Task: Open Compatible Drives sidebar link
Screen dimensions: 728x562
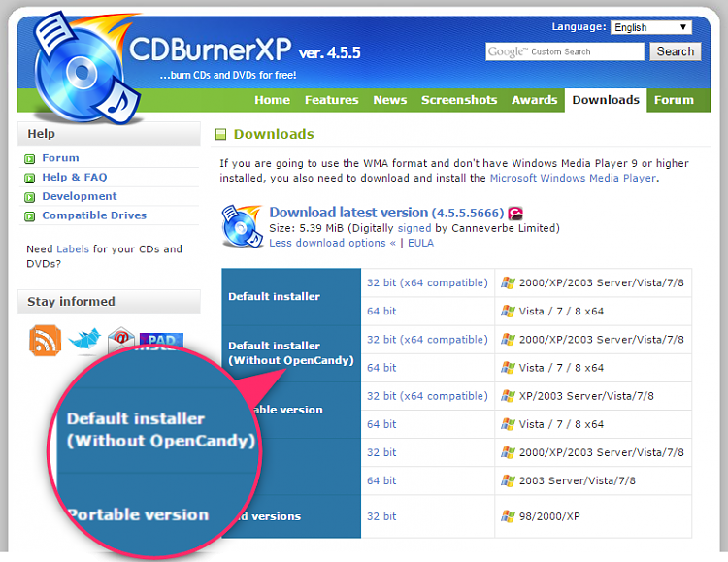Action: click(x=94, y=215)
